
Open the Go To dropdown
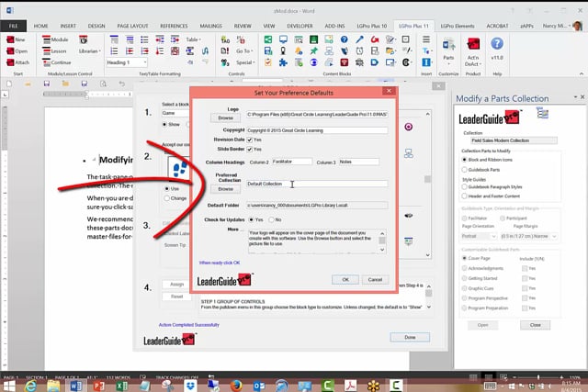pos(244,51)
